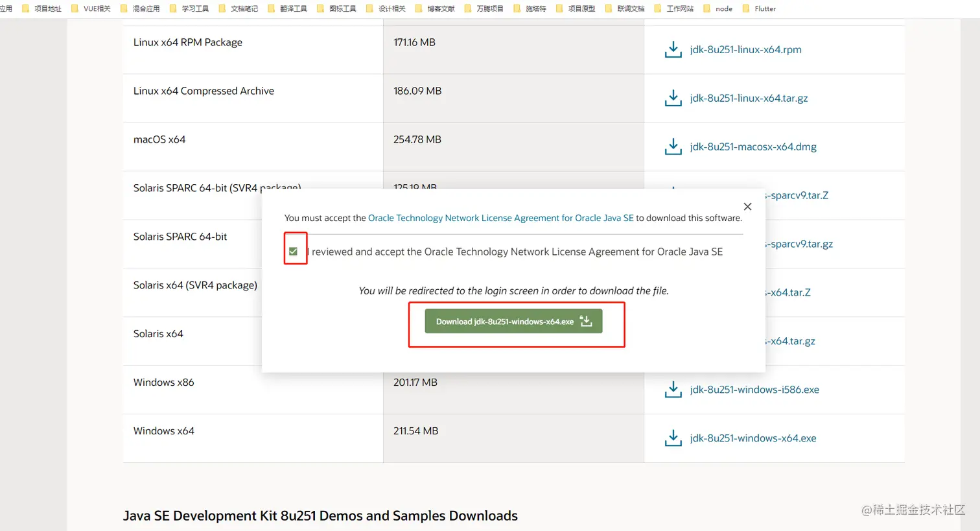
Task: Open the jdk-8u251-windows-x64.exe link in the table
Action: (753, 438)
